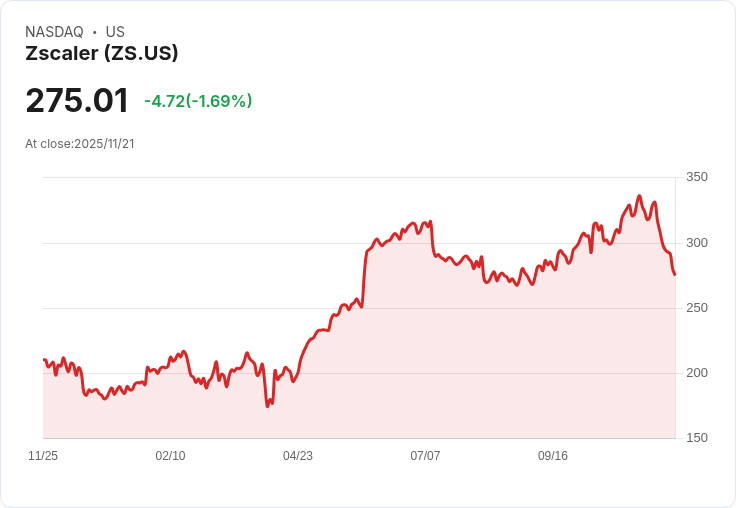Click the 350 y-axis price label
This screenshot has height=508, width=736.
(697, 177)
